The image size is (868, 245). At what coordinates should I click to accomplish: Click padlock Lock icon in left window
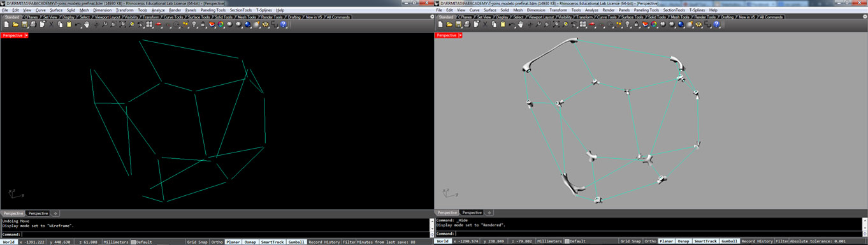tap(203, 24)
